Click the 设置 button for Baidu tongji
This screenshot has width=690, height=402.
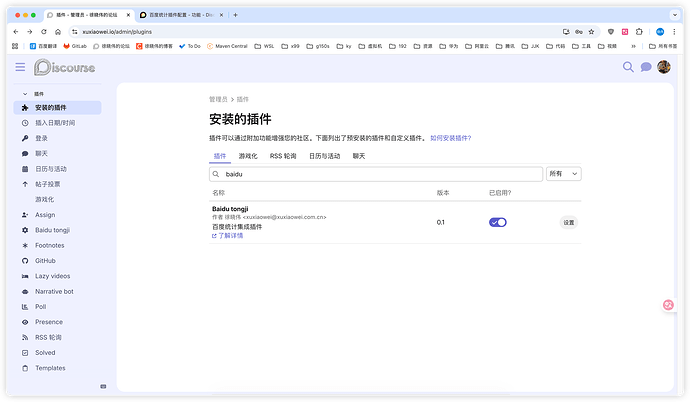coord(568,222)
